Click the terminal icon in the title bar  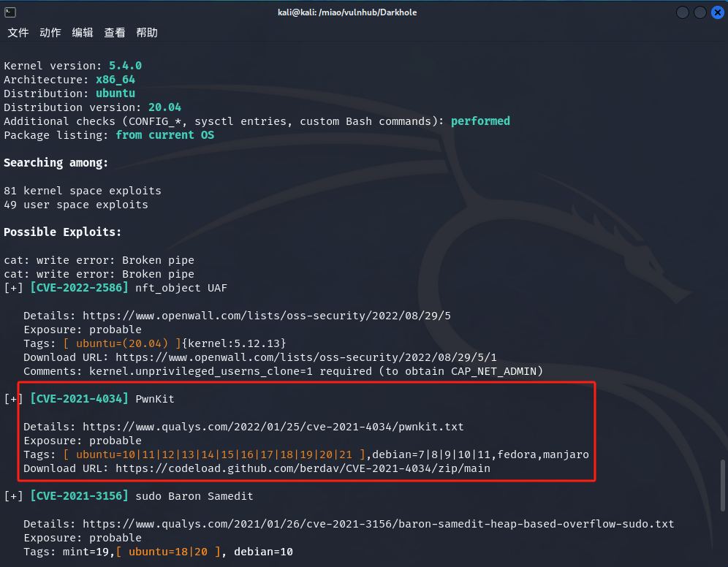point(10,12)
